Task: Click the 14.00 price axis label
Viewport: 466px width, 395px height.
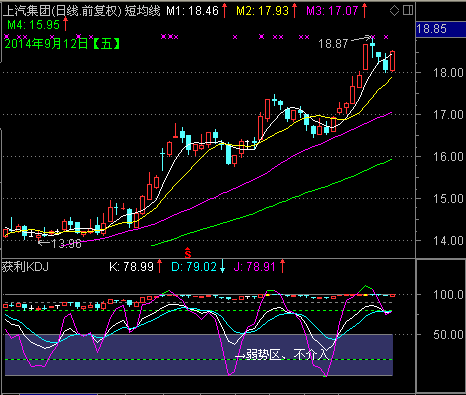Action: coord(448,241)
